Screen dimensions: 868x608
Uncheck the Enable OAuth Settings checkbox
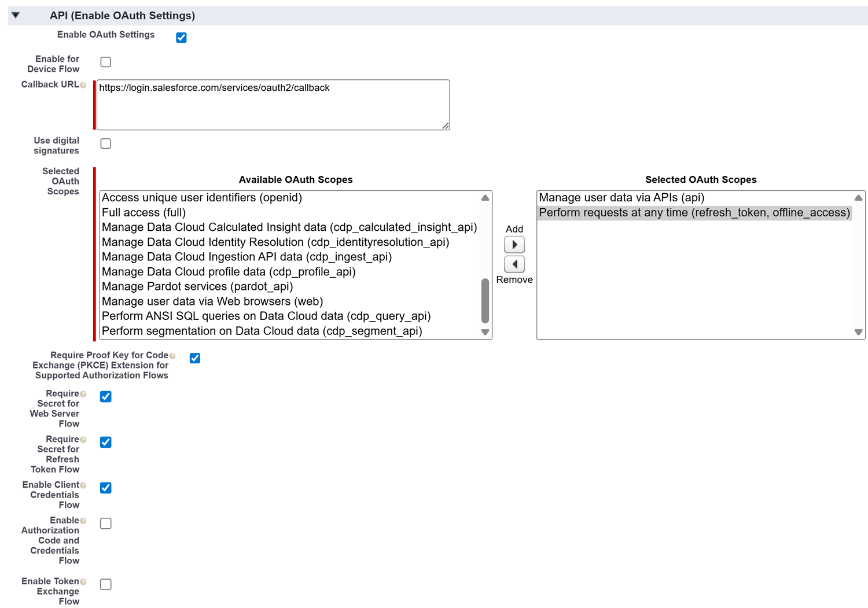(181, 38)
